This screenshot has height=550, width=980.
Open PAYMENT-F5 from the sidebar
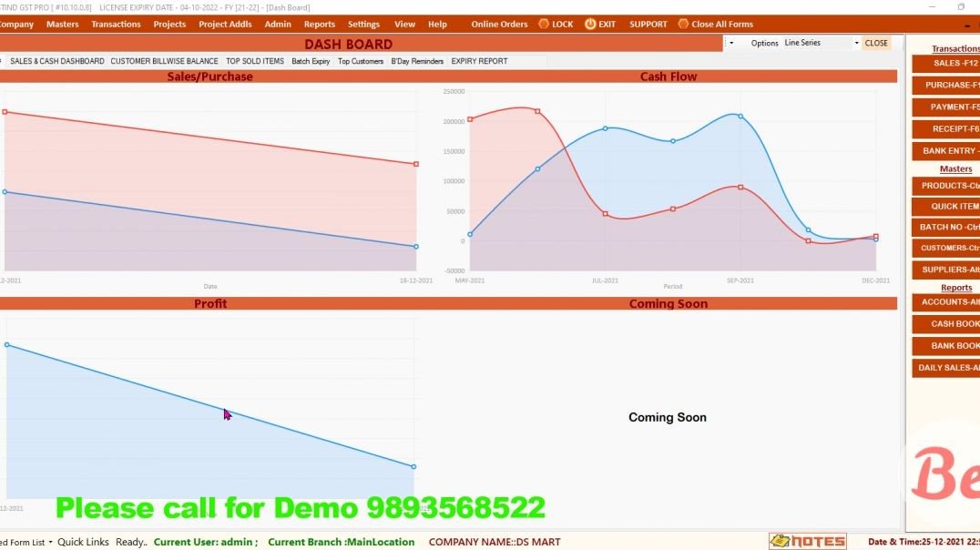point(945,107)
